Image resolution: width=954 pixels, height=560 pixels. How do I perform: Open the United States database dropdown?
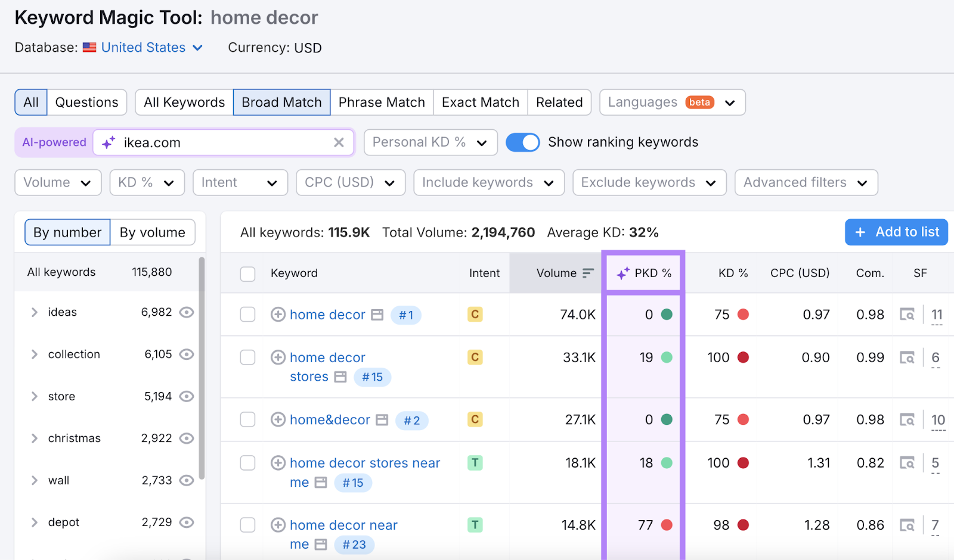[x=143, y=48]
